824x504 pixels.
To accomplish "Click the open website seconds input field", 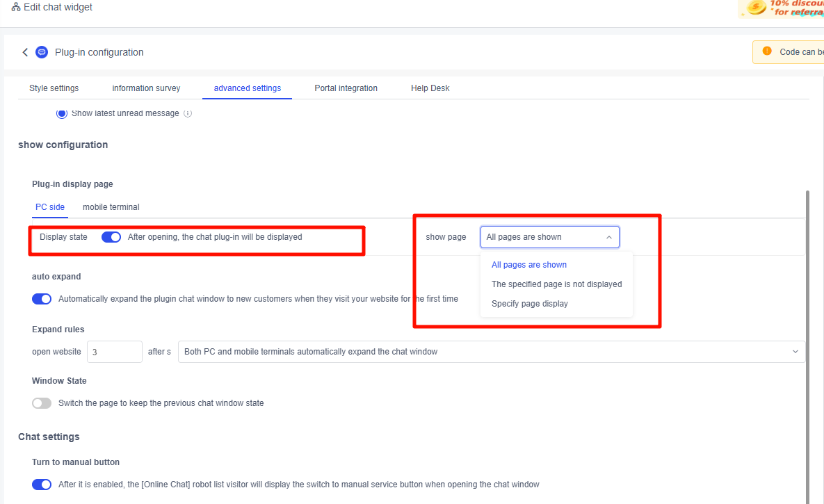I will pos(114,352).
